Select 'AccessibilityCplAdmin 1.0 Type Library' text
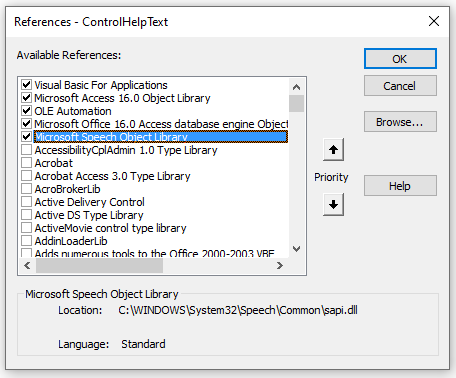 [x=126, y=150]
